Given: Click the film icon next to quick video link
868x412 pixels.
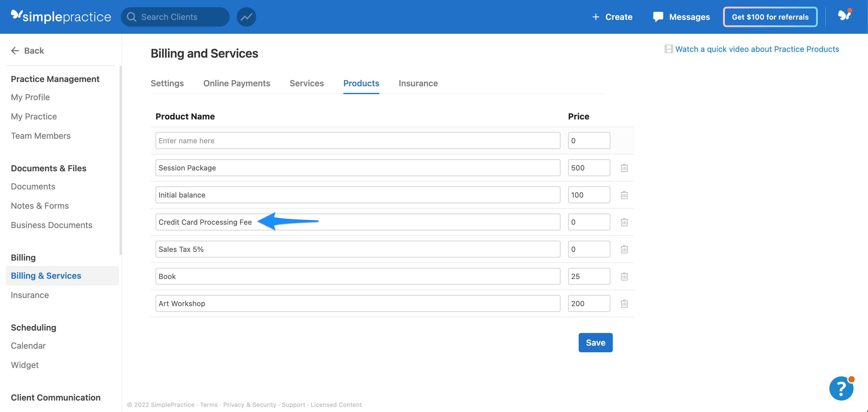Looking at the screenshot, I should point(669,49).
